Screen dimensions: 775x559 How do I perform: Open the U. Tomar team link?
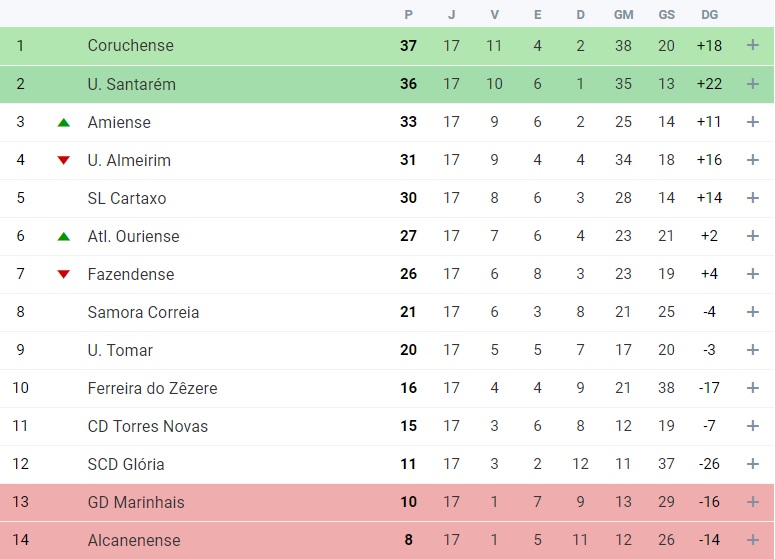tap(120, 350)
